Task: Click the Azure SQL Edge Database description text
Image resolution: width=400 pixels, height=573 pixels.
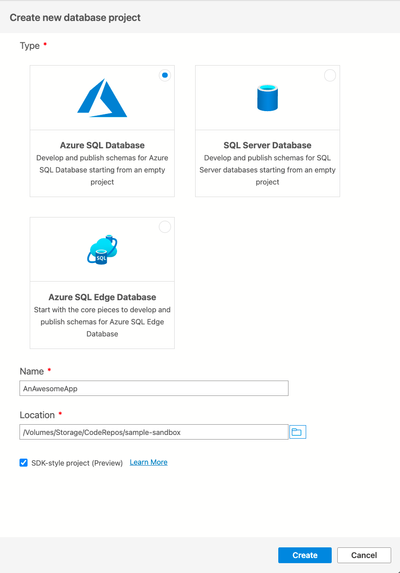Action: click(102, 322)
